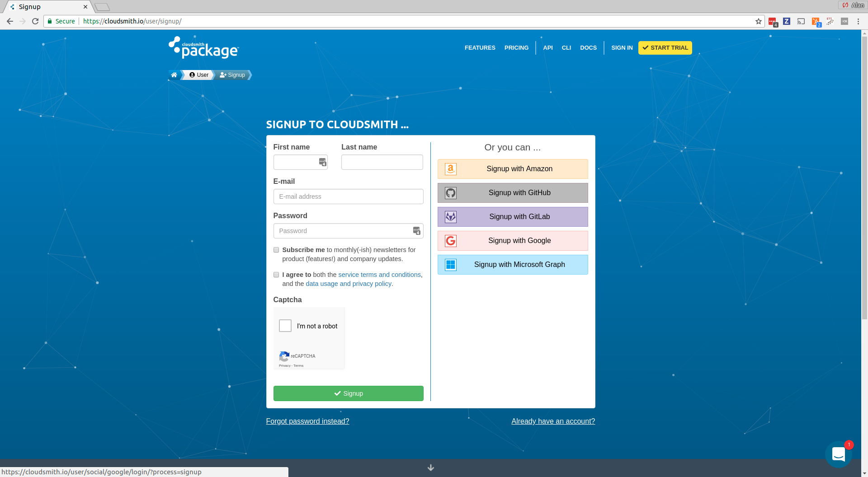Image resolution: width=868 pixels, height=477 pixels.
Task: Click the down arrow at page bottom
Action: pyautogui.click(x=431, y=468)
